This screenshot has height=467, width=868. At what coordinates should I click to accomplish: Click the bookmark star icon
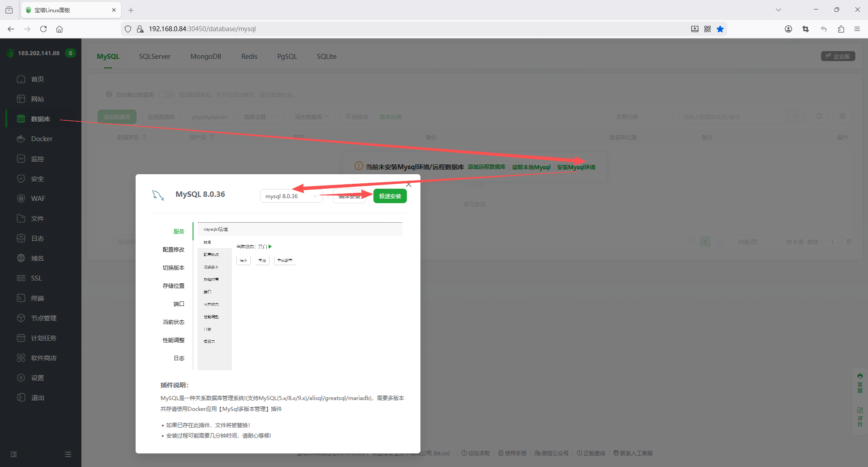(720, 29)
